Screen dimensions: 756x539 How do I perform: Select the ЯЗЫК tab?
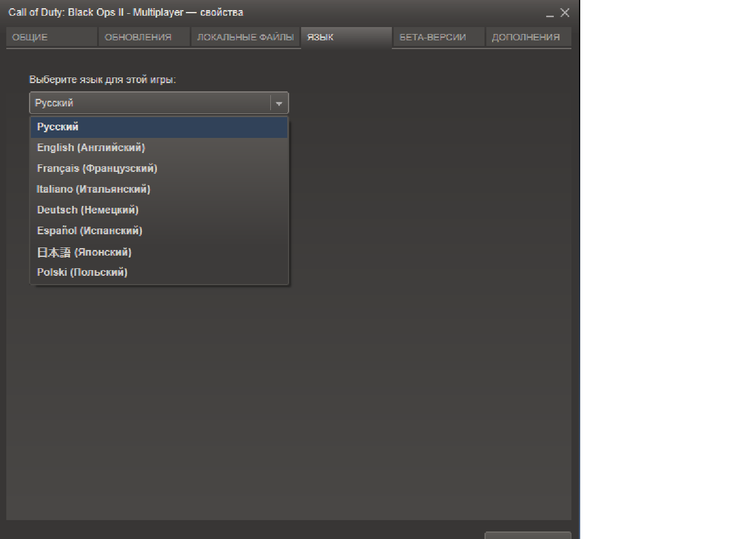[346, 37]
